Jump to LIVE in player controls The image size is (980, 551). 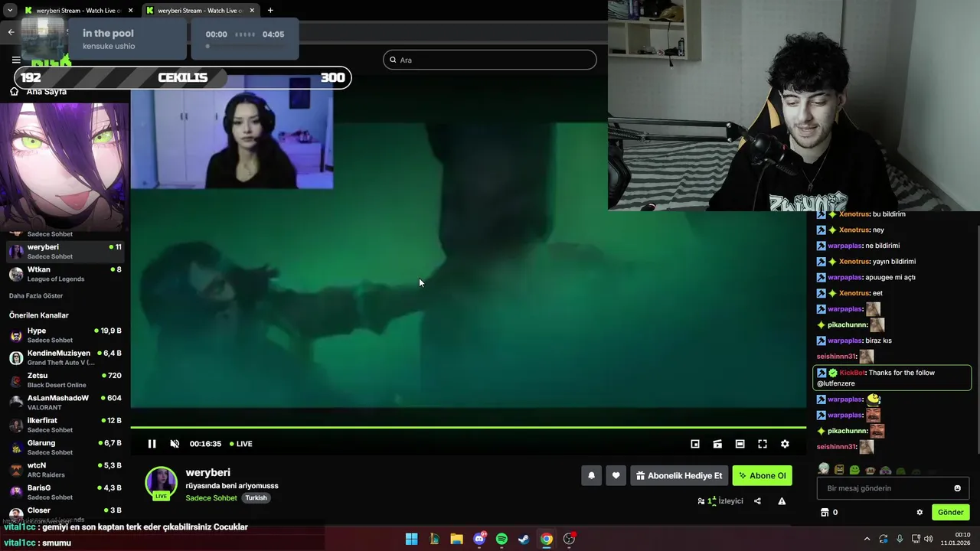pos(241,444)
